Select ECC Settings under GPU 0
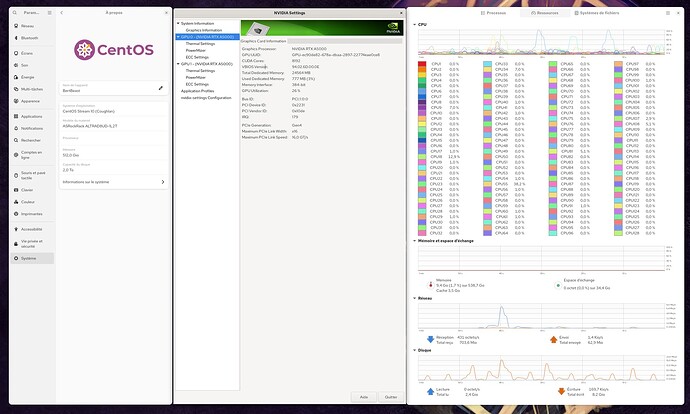Image resolution: width=690 pixels, height=414 pixels. 197,57
